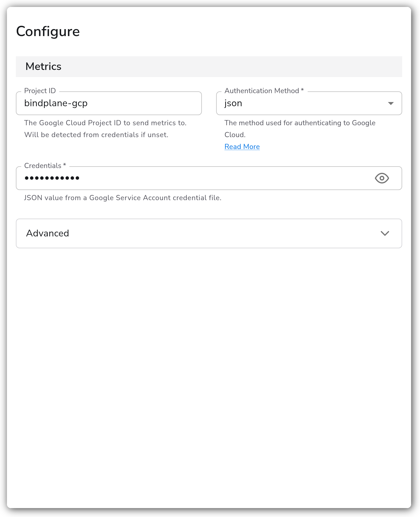
Task: Open the Authentication Method dropdown
Action: (x=309, y=103)
